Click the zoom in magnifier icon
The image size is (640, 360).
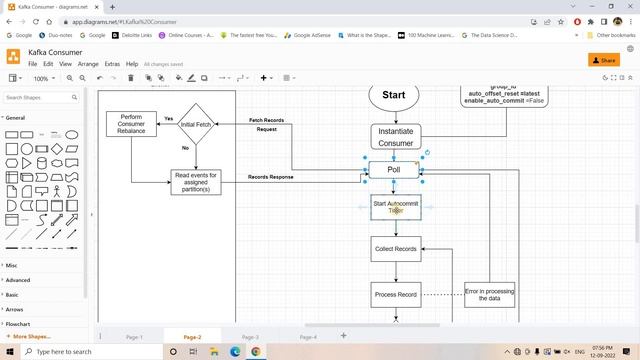70,78
